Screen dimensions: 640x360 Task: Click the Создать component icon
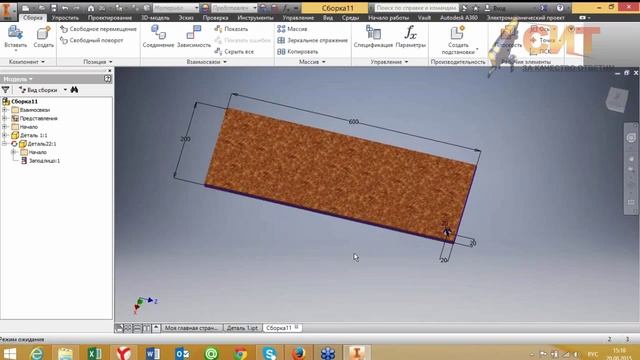tap(43, 33)
